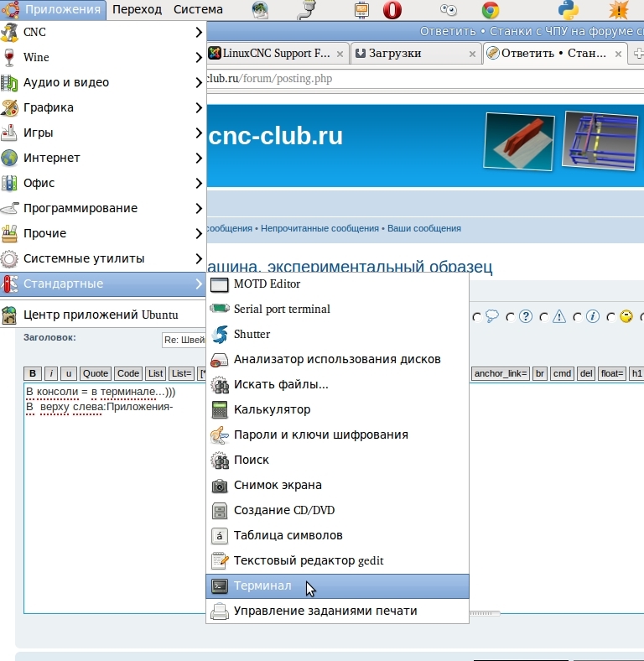644x661 pixels.
Task: Apply italic with the i button
Action: (x=51, y=374)
